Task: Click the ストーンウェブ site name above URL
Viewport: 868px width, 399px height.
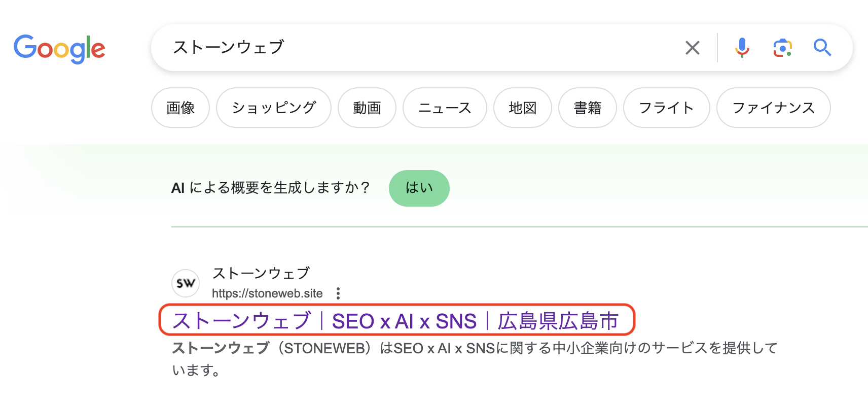Action: [x=261, y=273]
